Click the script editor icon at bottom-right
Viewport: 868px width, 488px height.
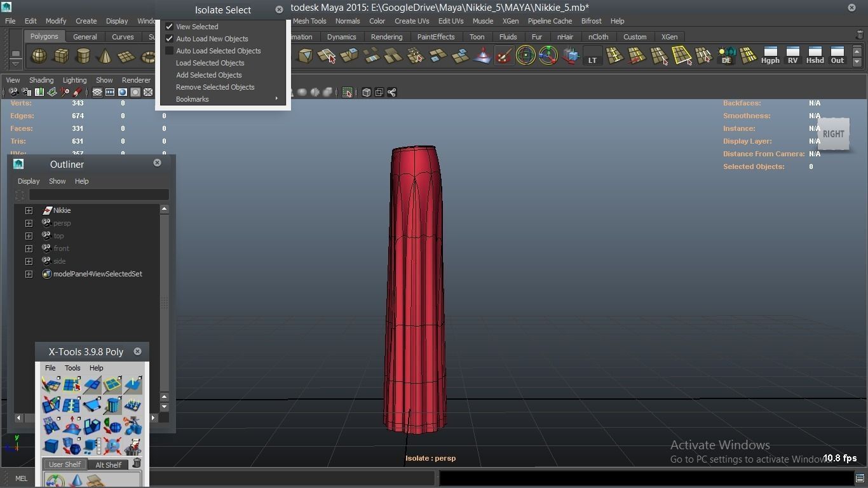[860, 478]
